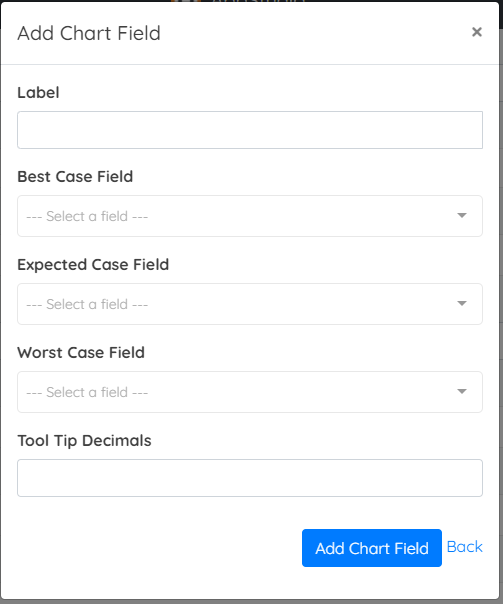
Task: Click the Expected Case Field caret arrow
Action: [x=462, y=303]
